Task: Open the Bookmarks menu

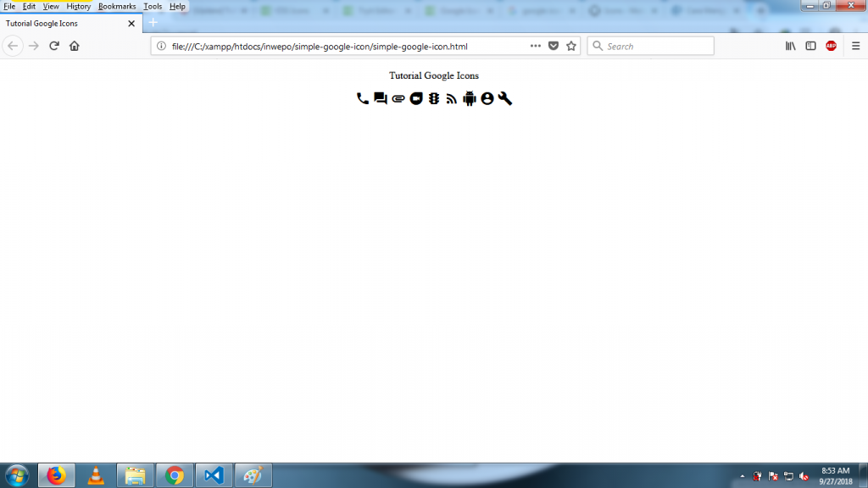Action: pyautogui.click(x=117, y=7)
